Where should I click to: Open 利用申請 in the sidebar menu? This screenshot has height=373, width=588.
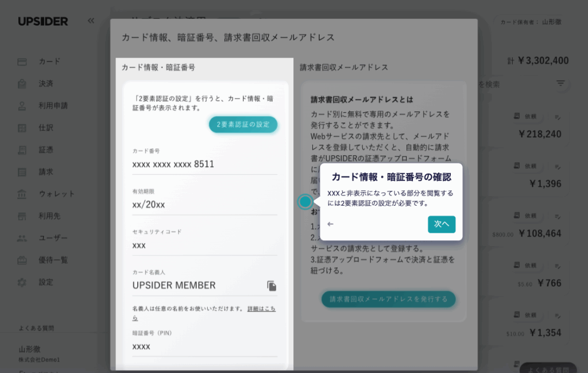point(53,106)
